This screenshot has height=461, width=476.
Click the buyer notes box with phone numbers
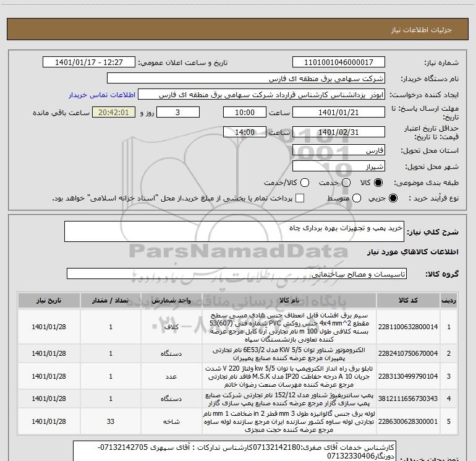235,451
